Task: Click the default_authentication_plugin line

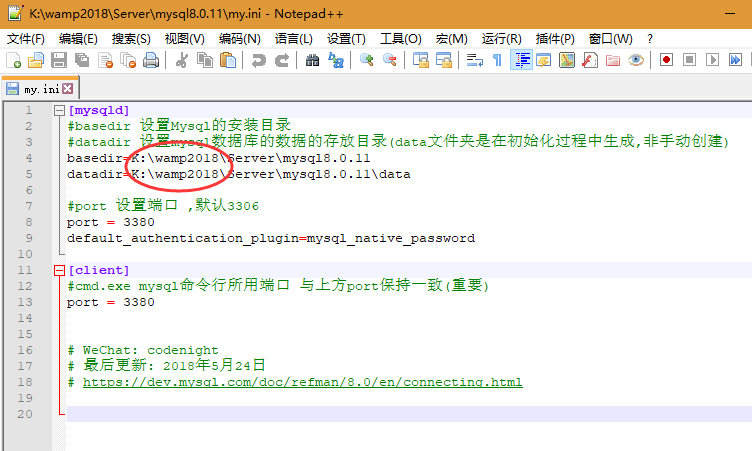Action: (271, 238)
